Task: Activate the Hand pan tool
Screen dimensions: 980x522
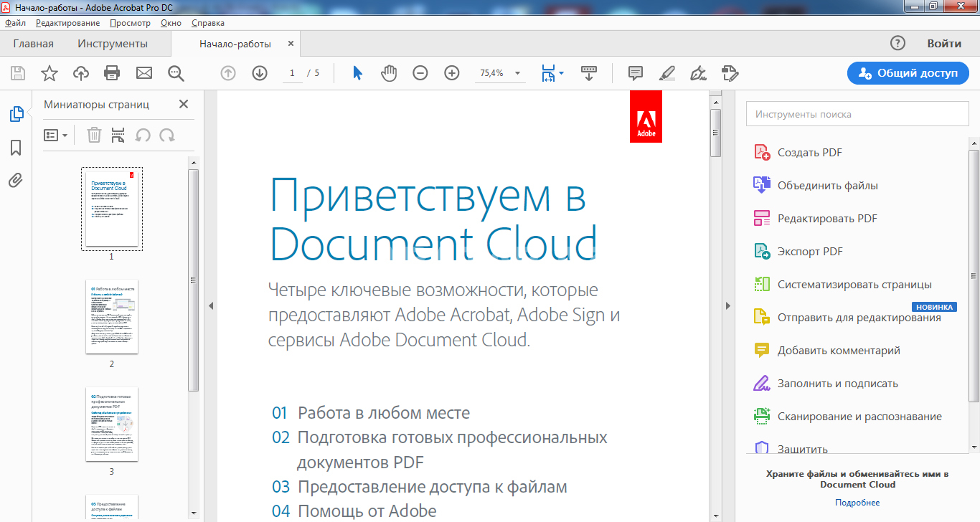Action: coord(389,73)
